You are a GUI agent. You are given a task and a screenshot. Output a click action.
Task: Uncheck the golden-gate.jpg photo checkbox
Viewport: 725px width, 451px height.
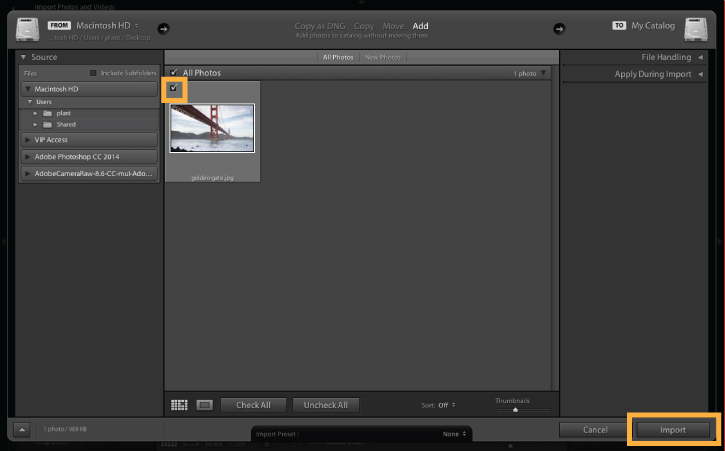tap(174, 88)
